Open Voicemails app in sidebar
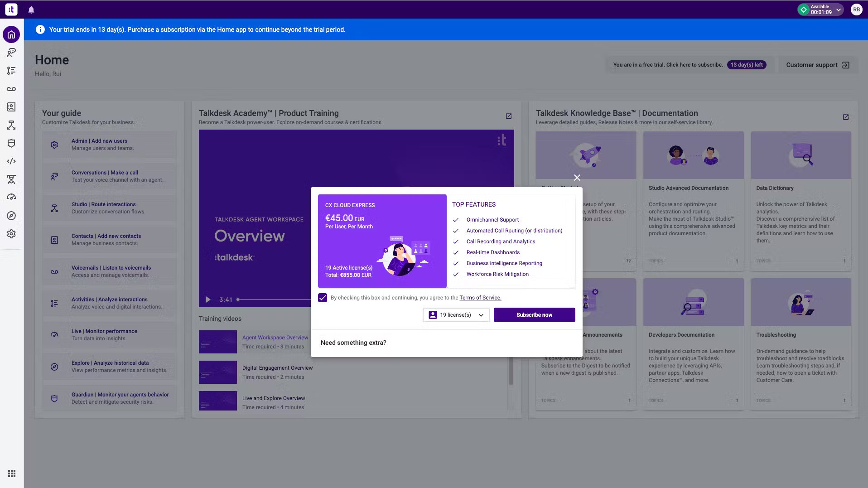Image resolution: width=868 pixels, height=488 pixels. pos(11,89)
